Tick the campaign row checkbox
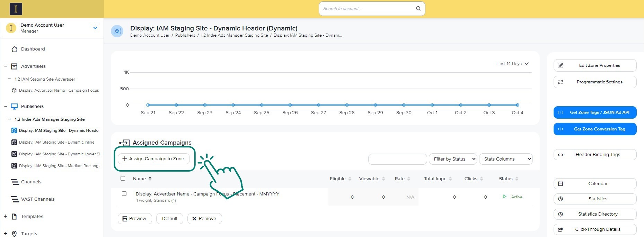The width and height of the screenshot is (644, 237). (124, 194)
